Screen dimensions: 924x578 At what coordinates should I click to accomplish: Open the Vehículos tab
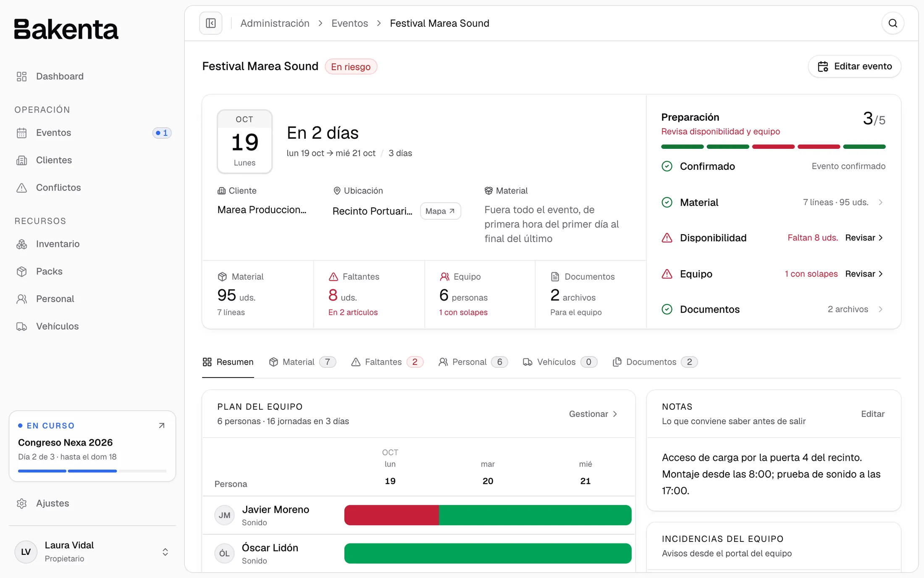[560, 362]
